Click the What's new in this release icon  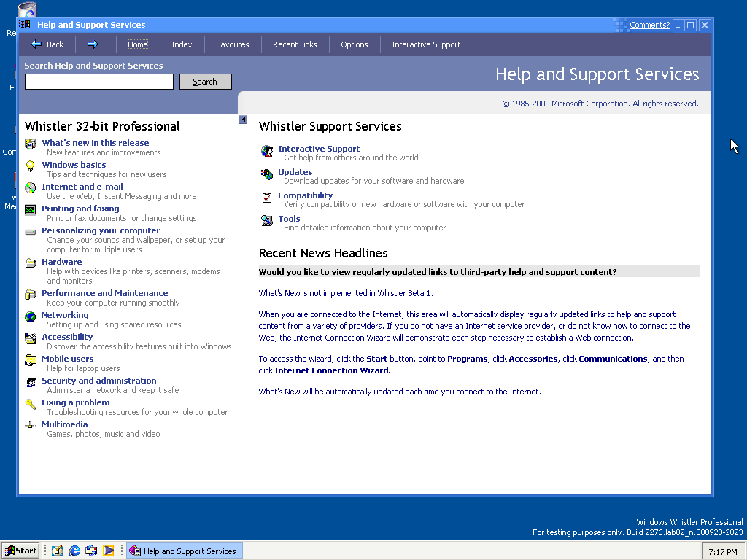click(x=31, y=144)
